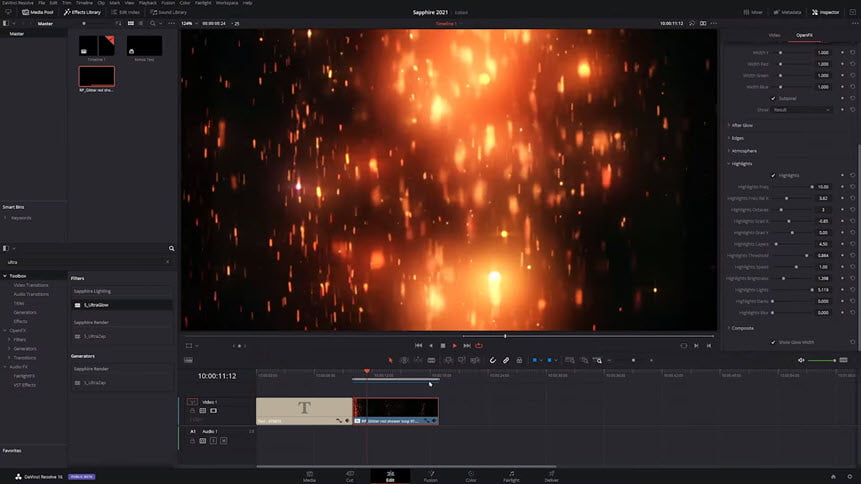Select the S_UltraGlow filter
The width and height of the screenshot is (861, 484).
(x=121, y=305)
